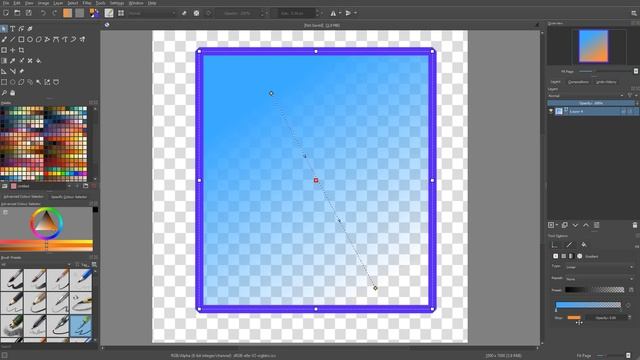This screenshot has width=640, height=360.
Task: Delete the layer using the trash icon
Action: [635, 225]
